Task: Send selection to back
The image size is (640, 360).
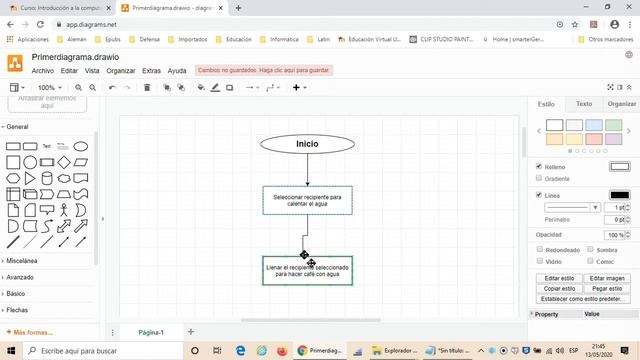Action: tap(181, 87)
